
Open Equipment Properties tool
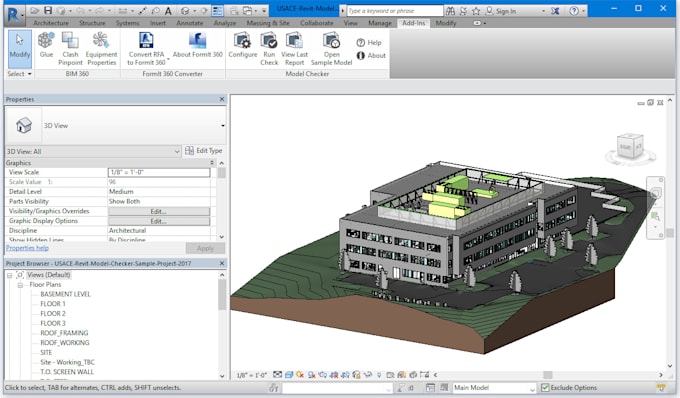pyautogui.click(x=101, y=49)
